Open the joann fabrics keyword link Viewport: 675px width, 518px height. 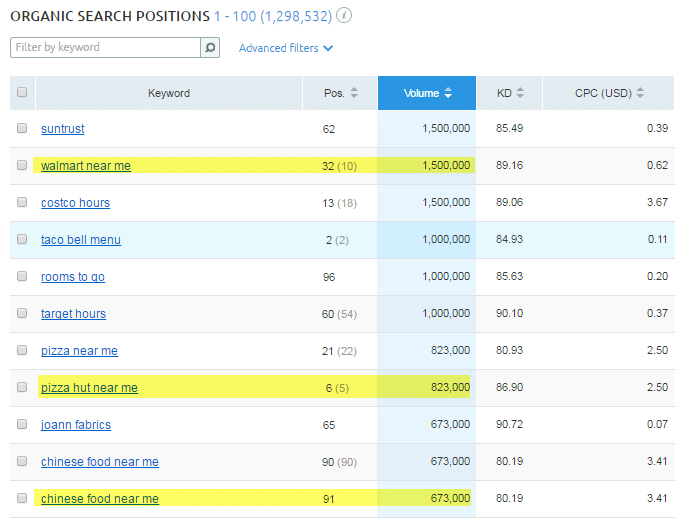click(x=76, y=425)
